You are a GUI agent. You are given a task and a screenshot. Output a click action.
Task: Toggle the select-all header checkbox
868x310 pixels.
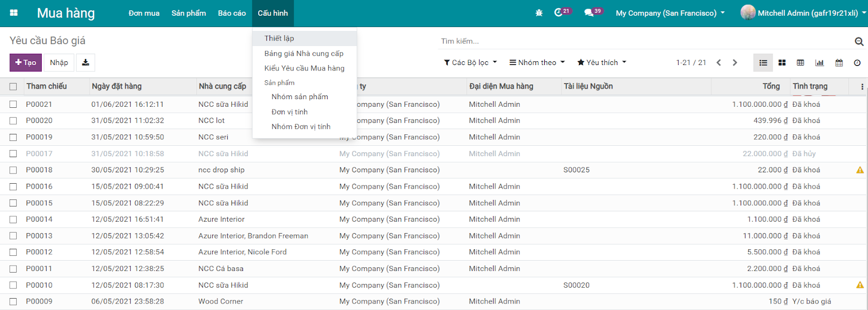(13, 87)
